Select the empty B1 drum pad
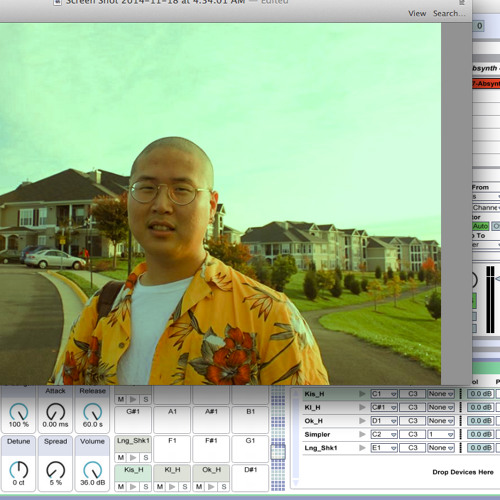This screenshot has width=500, height=500. click(250, 420)
